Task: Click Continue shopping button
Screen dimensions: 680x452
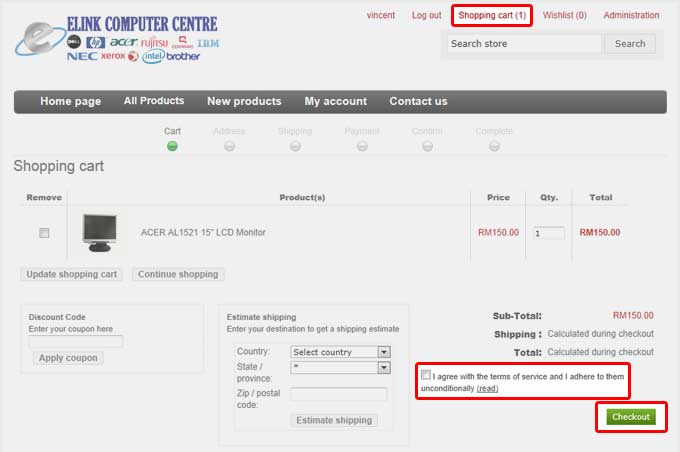Action: tap(178, 274)
